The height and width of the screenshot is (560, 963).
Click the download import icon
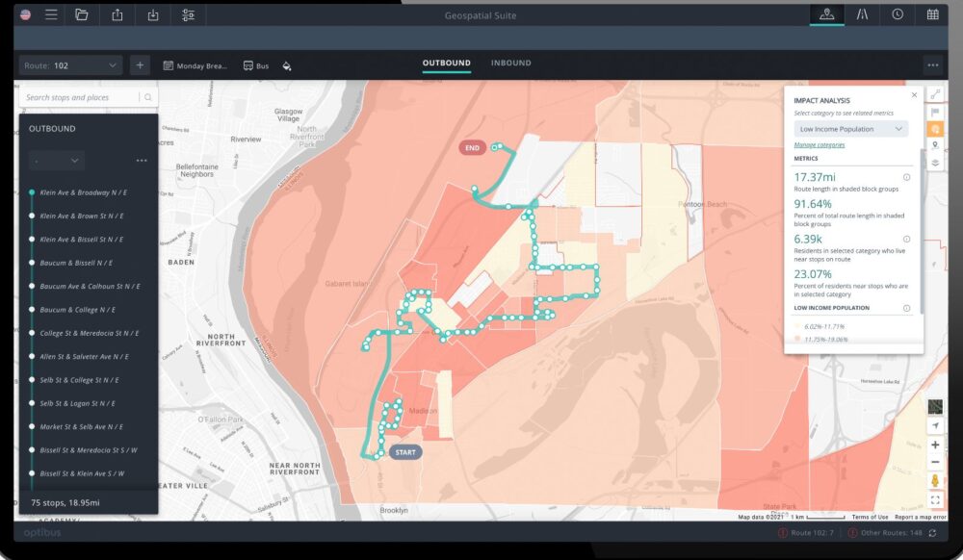[153, 14]
